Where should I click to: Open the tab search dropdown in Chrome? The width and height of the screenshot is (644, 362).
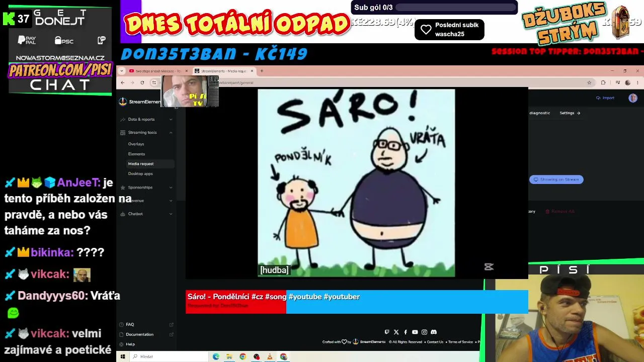click(121, 71)
